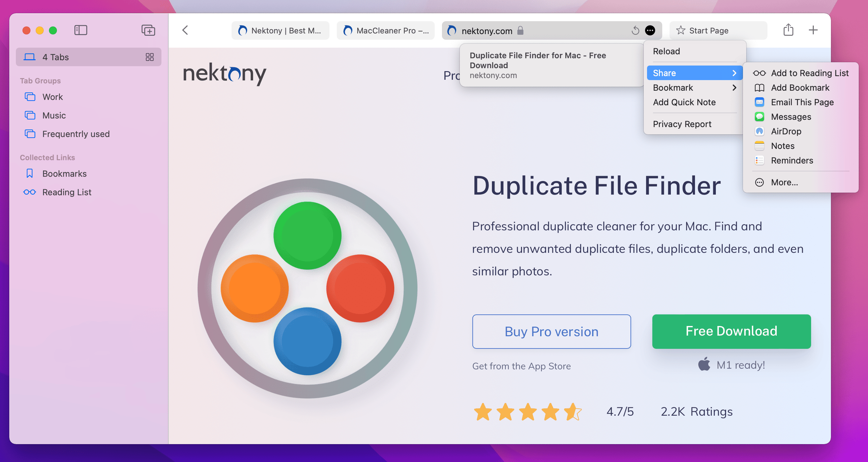This screenshot has width=868, height=462.
Task: Click the Share icon in toolbar
Action: (788, 30)
